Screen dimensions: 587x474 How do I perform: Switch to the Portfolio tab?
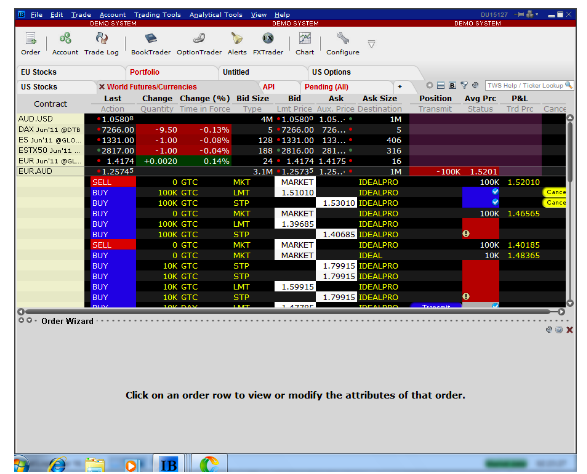point(172,72)
